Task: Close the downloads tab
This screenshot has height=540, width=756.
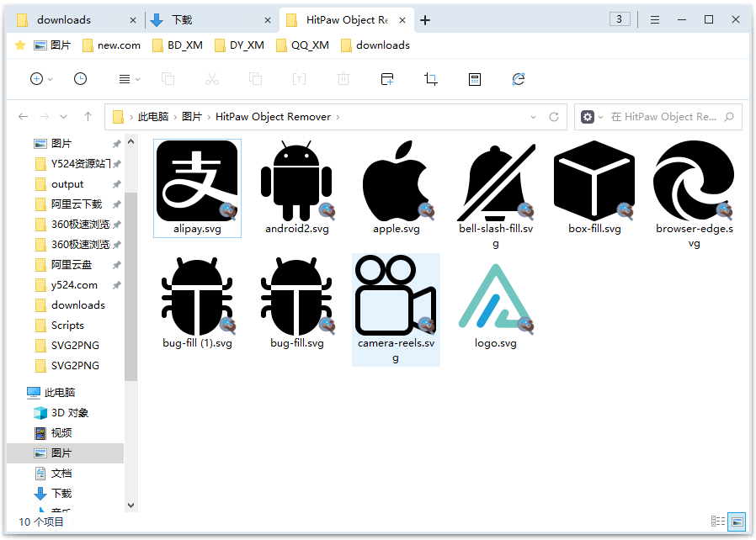Action: pos(133,20)
